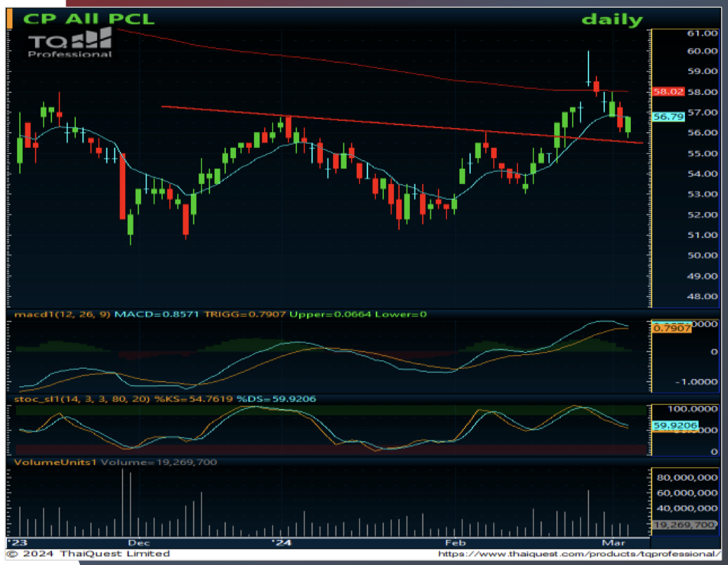
Task: Click the 60.00 price axis label
Action: point(702,51)
